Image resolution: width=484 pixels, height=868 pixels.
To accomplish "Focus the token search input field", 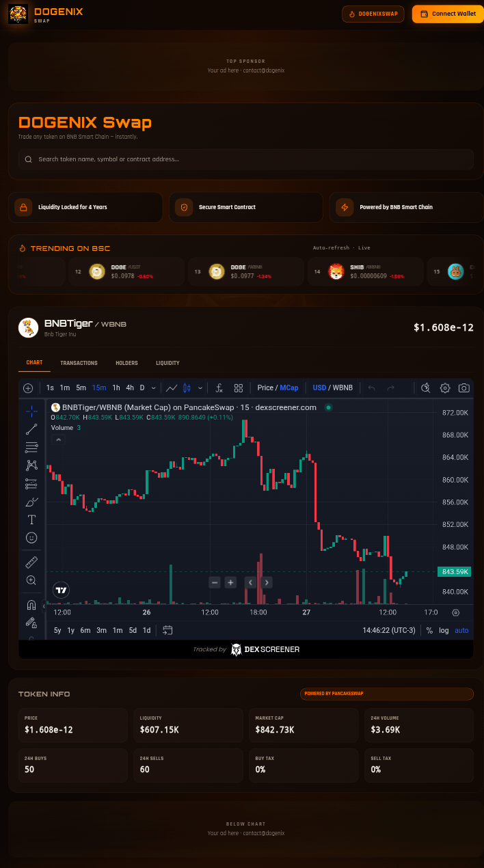I will point(246,159).
